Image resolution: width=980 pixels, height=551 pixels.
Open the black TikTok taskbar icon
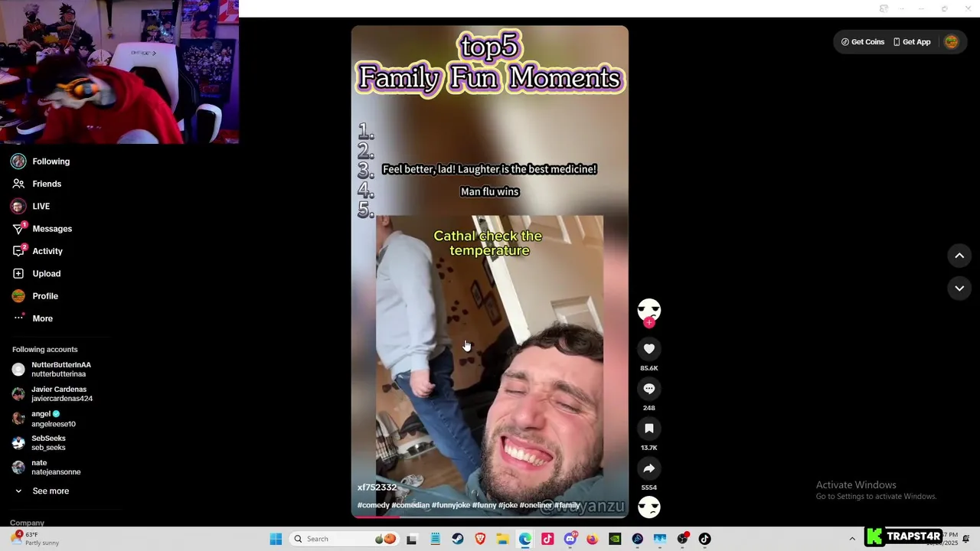704,539
